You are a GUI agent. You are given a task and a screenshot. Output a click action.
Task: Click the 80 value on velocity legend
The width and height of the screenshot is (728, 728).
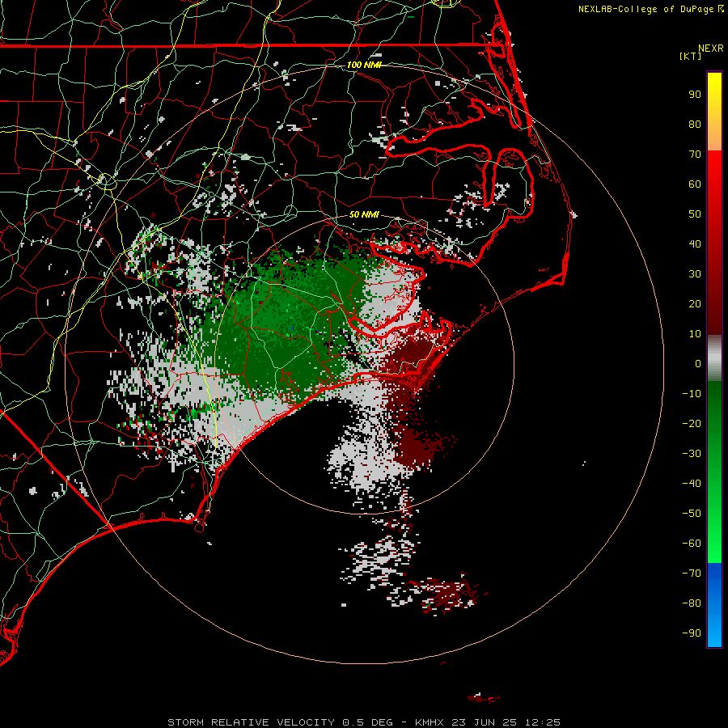coord(695,124)
